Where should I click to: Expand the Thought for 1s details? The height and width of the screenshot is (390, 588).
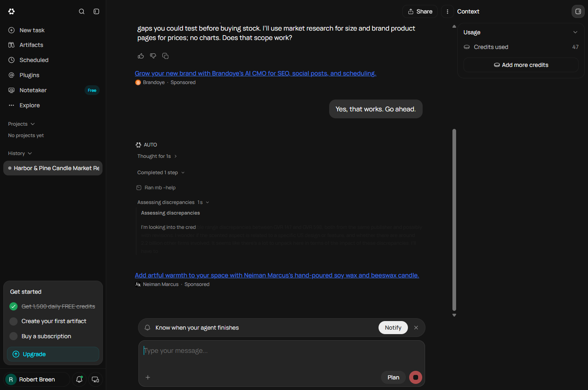click(157, 156)
